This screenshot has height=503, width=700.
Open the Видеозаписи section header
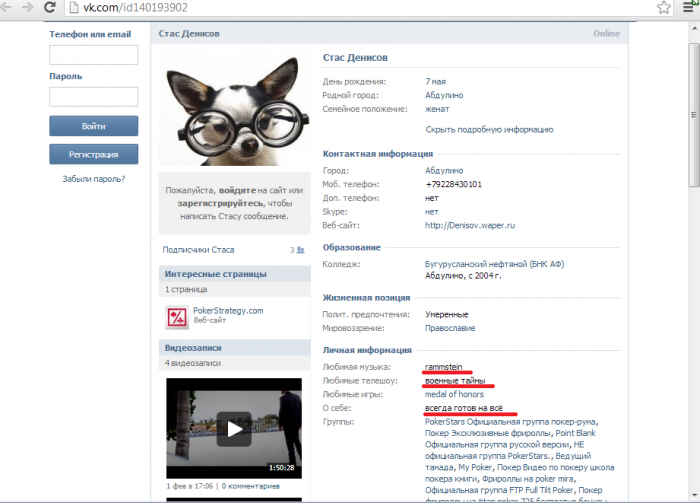(x=235, y=348)
